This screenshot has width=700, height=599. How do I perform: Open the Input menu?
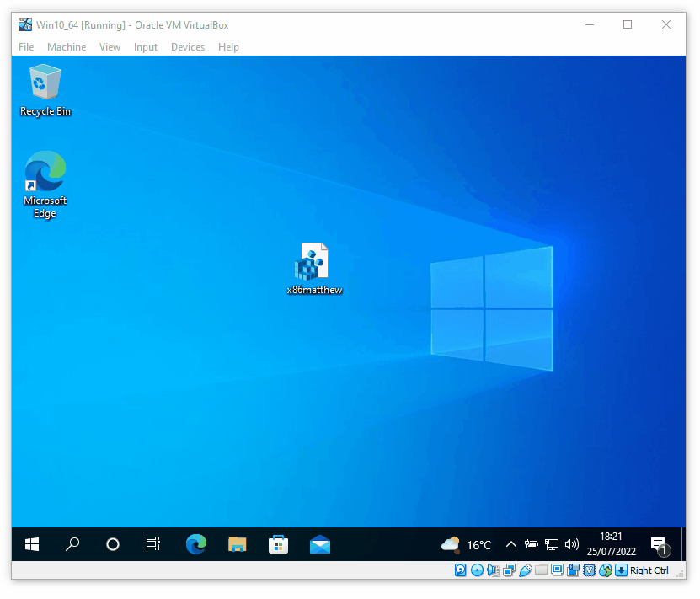coord(145,47)
